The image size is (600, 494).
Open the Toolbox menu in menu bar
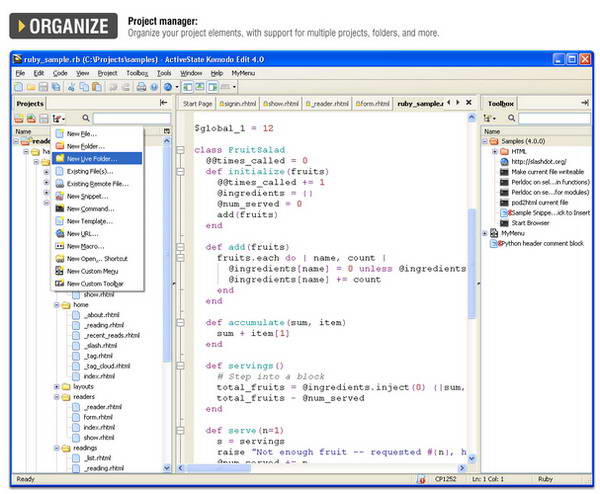coord(137,73)
